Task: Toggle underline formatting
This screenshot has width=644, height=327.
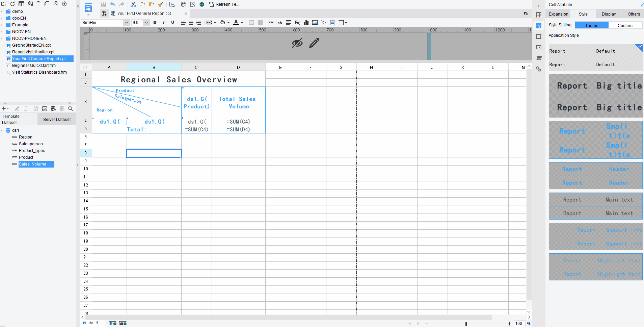Action: tap(172, 23)
